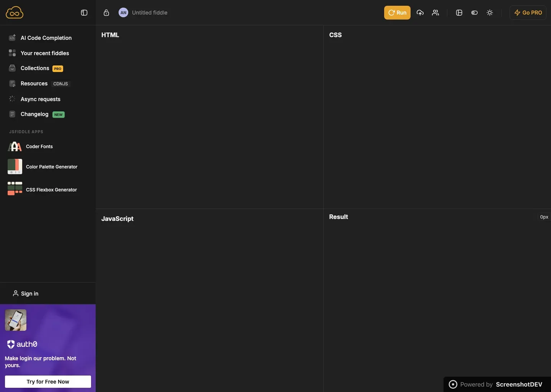Open the CSS panel label dropdown
The width and height of the screenshot is (551, 392).
[336, 35]
